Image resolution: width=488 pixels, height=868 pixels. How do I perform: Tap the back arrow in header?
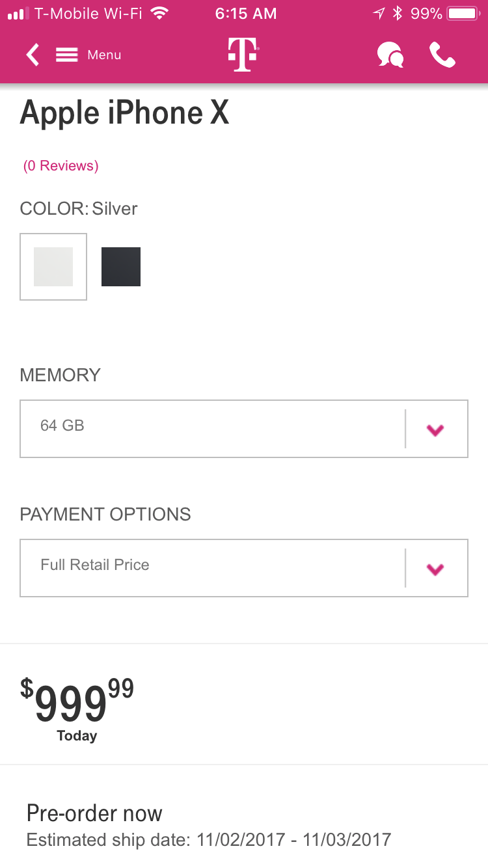[33, 55]
